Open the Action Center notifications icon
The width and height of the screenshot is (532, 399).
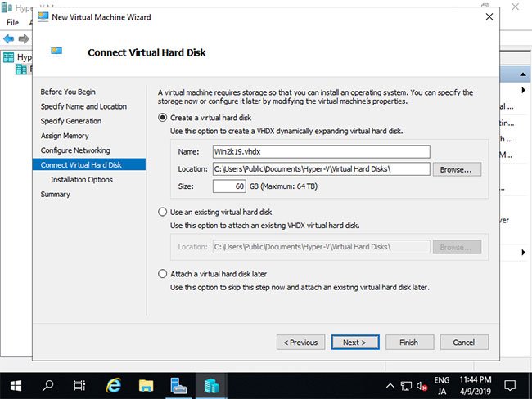[x=510, y=386]
